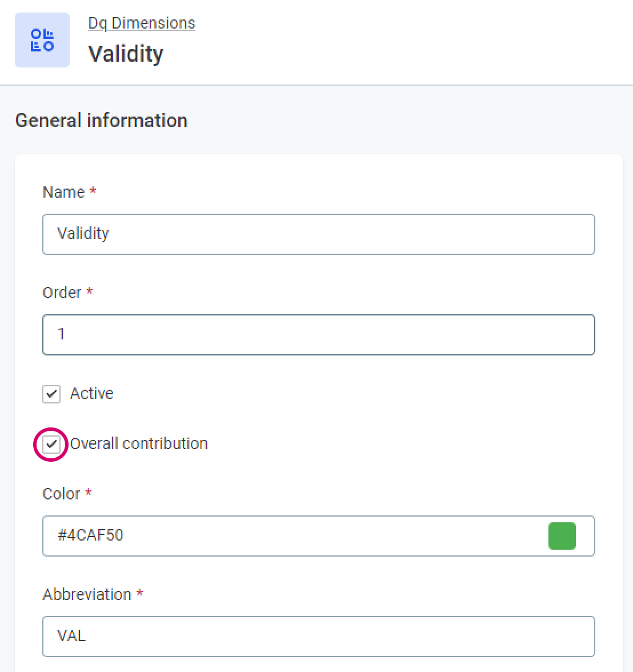The height and width of the screenshot is (672, 633).
Task: Click the required asterisk beside Abbreviation
Action: pos(139,593)
